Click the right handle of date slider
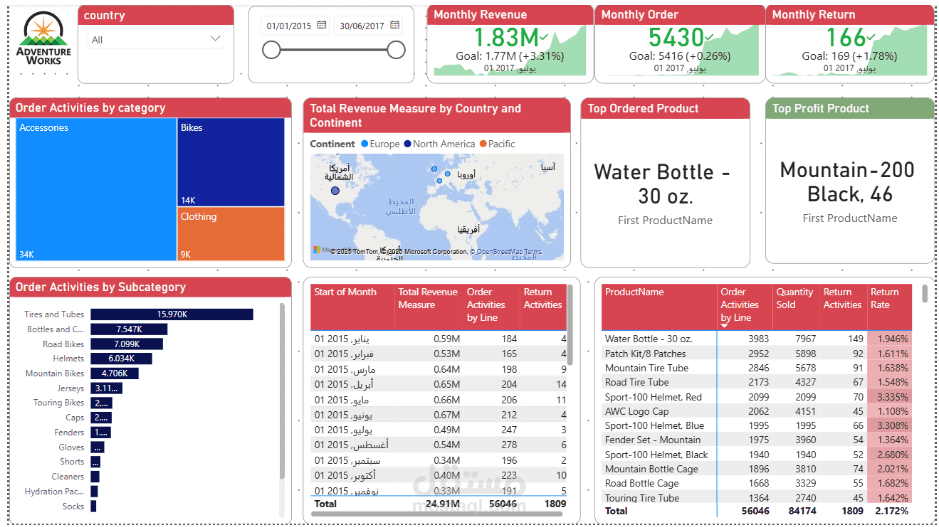The image size is (939, 527). click(x=396, y=50)
